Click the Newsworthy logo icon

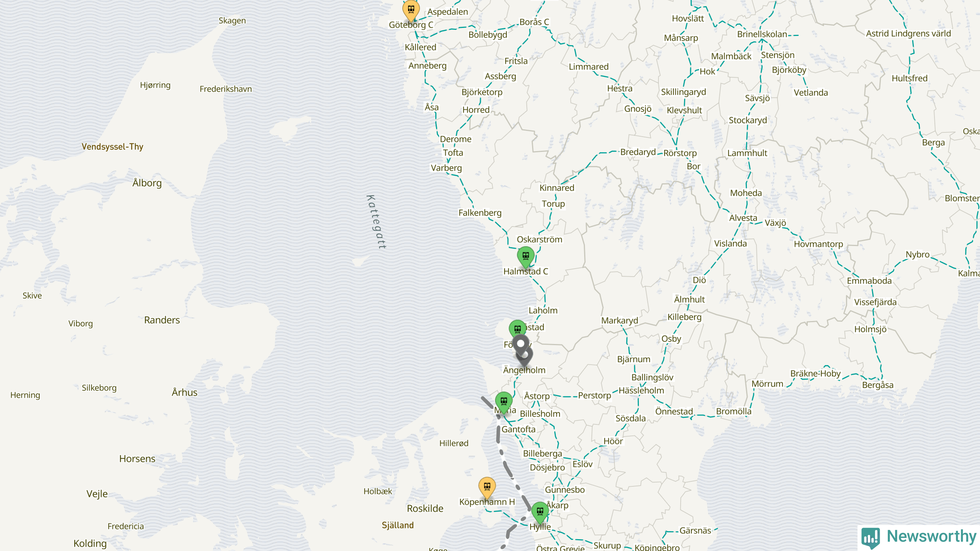(871, 538)
